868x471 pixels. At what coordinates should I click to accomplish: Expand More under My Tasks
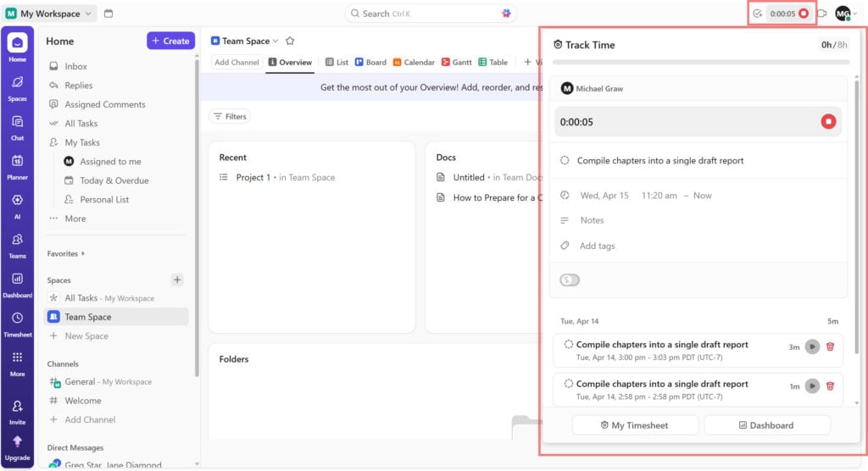click(x=75, y=219)
